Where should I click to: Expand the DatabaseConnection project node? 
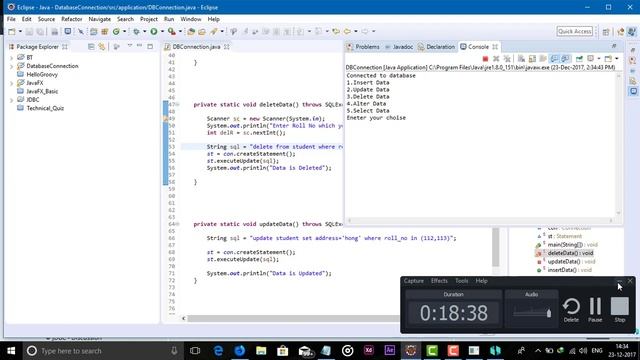(x=11, y=66)
